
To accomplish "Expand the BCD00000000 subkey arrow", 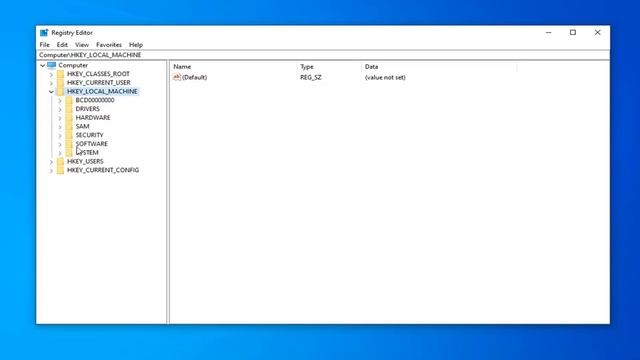I will [x=60, y=100].
